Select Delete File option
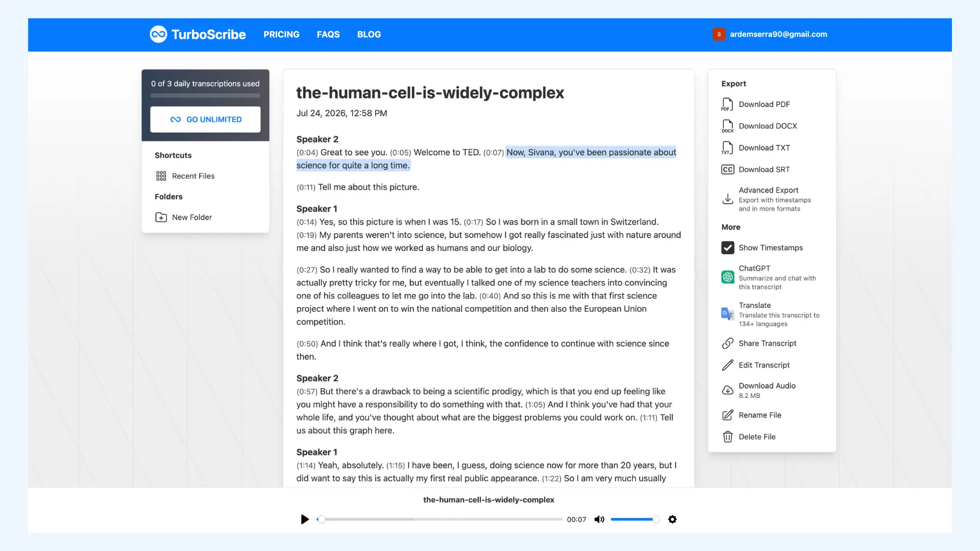This screenshot has width=980, height=551. point(757,437)
